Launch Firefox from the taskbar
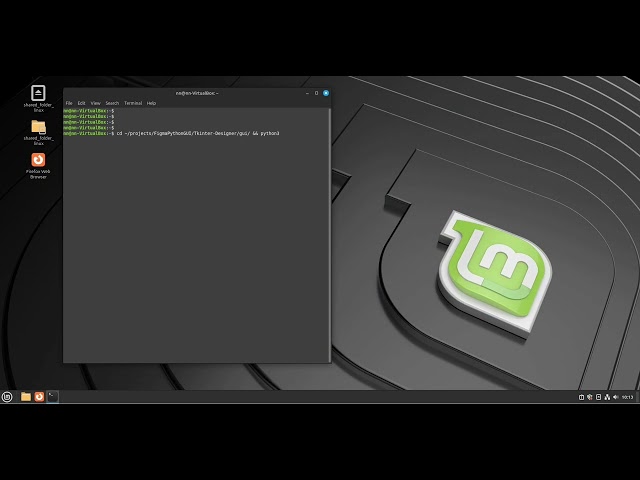Screen dimensions: 640x480 click(39, 397)
